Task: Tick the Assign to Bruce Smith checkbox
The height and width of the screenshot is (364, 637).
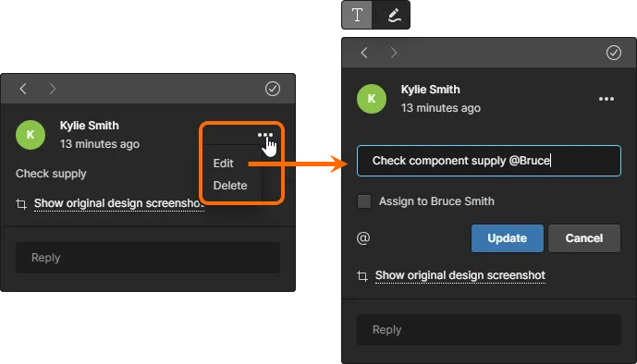Action: [x=364, y=201]
